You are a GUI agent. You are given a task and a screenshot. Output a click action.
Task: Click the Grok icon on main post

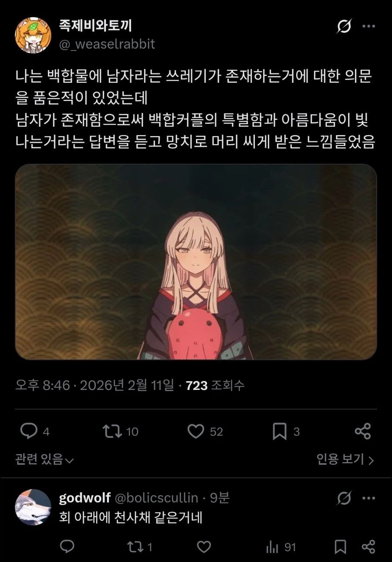click(x=344, y=27)
